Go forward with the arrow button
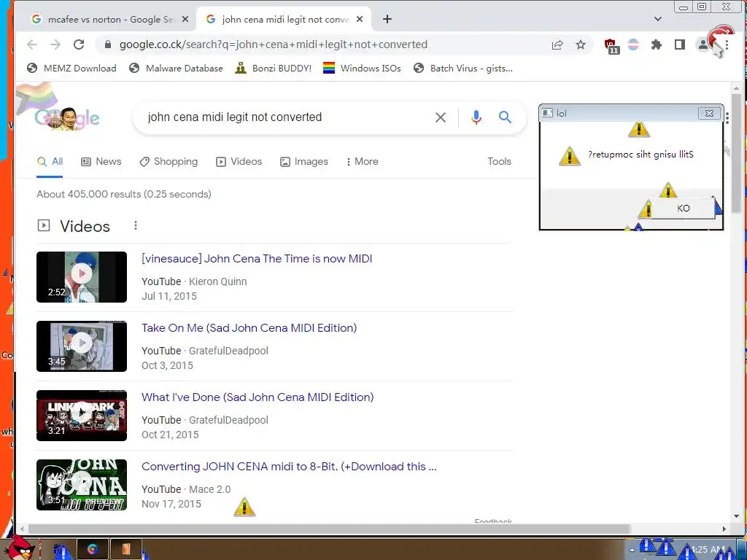Viewport: 747px width, 560px height. click(55, 44)
